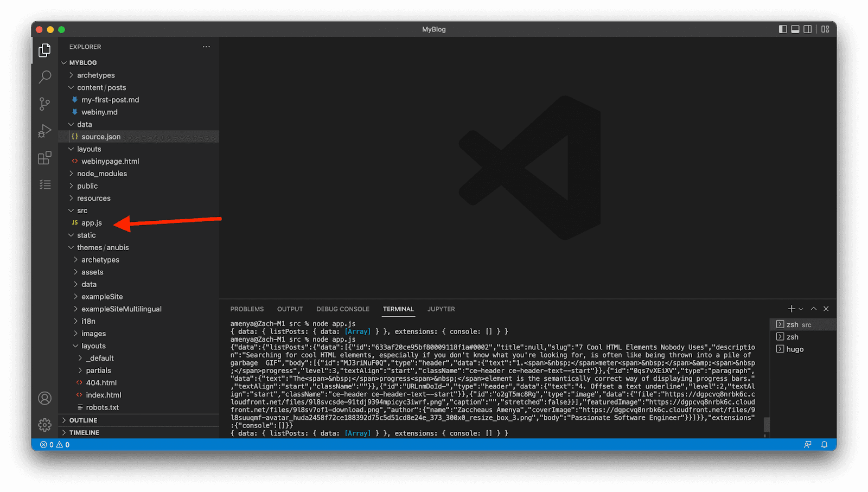Kill the terminal panel with the X
This screenshot has height=492, width=868.
826,309
